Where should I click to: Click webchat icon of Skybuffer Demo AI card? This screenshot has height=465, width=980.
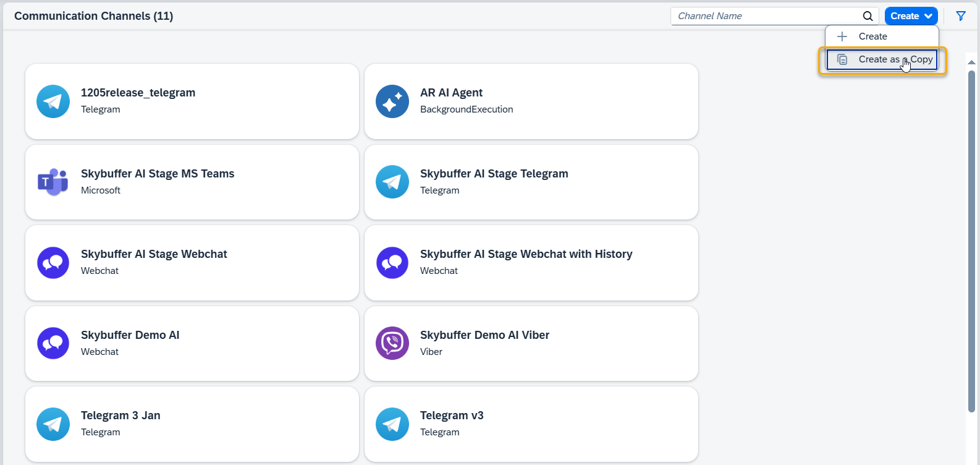(53, 343)
